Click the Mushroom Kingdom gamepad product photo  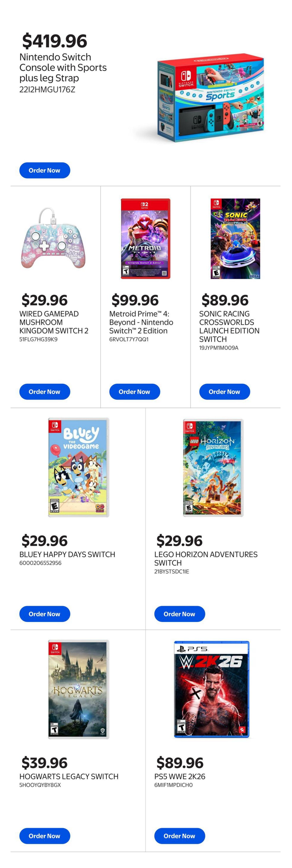click(x=52, y=243)
